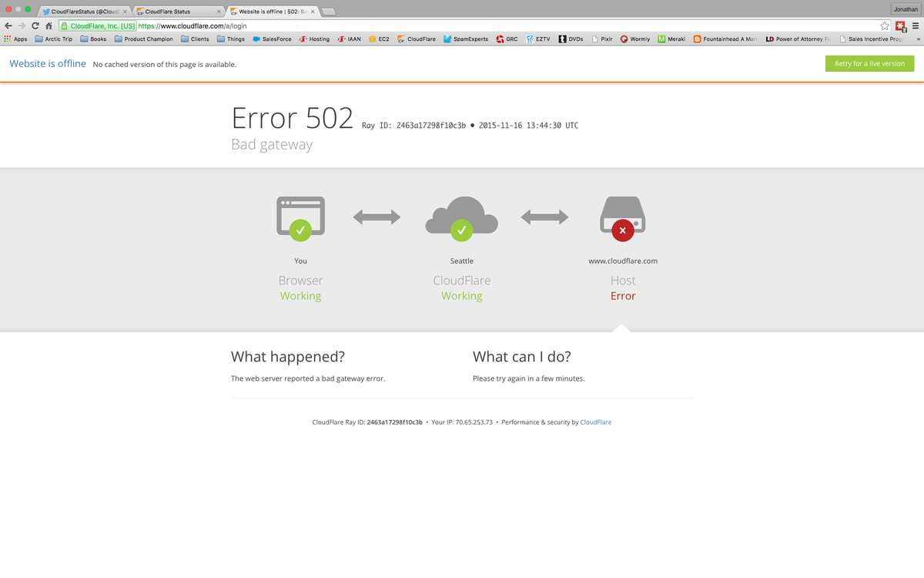Click the www.cloudflare.com host label
Screen dimensions: 924x578
(623, 260)
